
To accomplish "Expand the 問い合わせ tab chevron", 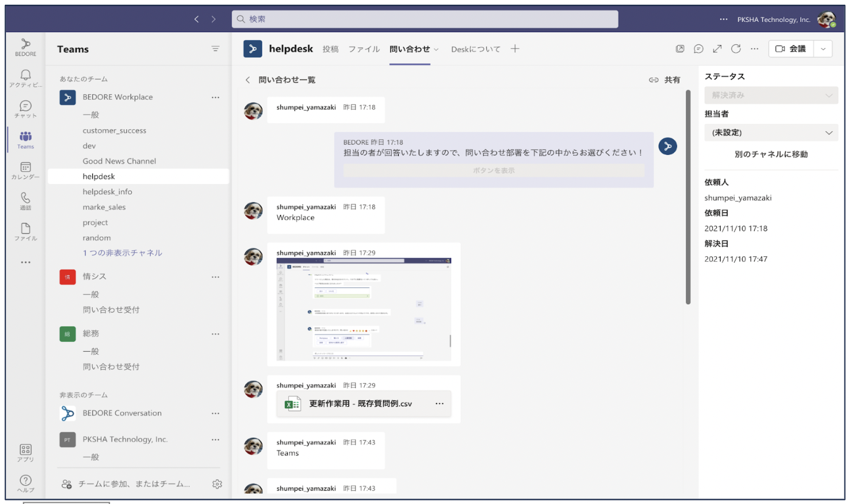I will (x=436, y=50).
